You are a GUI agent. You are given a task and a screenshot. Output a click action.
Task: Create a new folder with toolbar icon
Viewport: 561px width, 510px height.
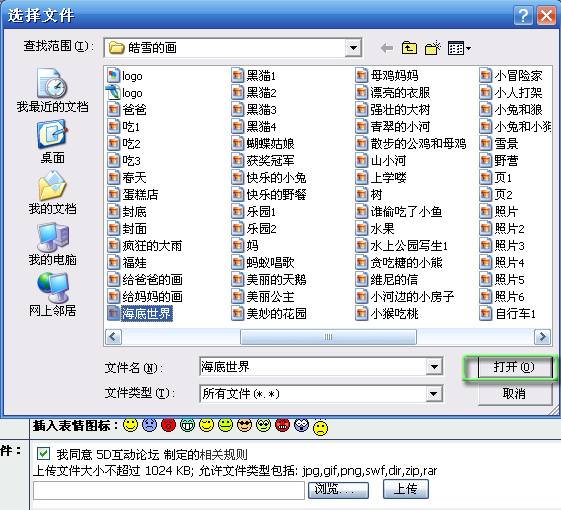pyautogui.click(x=433, y=48)
